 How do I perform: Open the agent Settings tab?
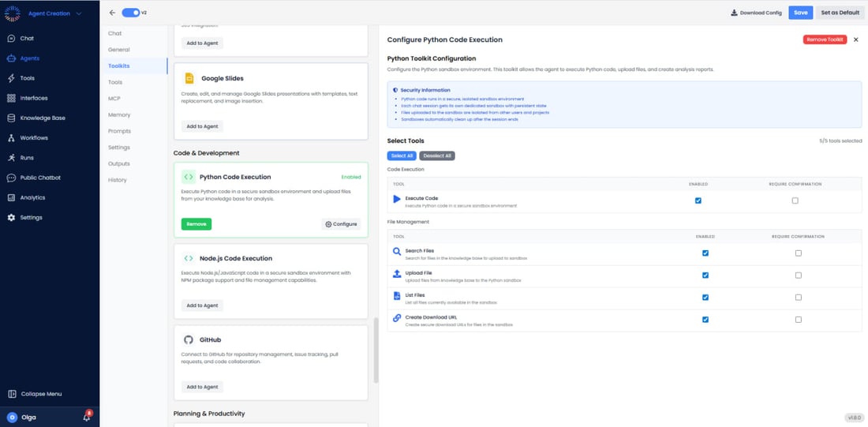(119, 148)
